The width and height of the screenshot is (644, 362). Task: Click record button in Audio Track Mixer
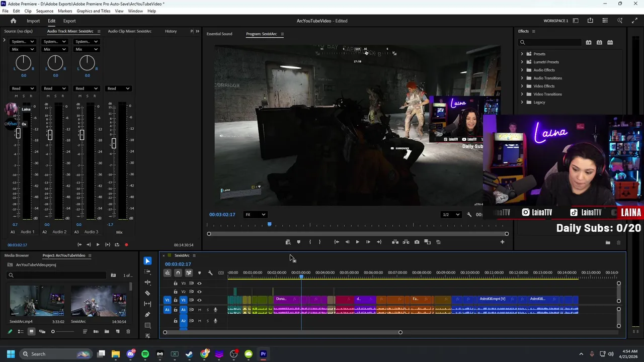(126, 245)
